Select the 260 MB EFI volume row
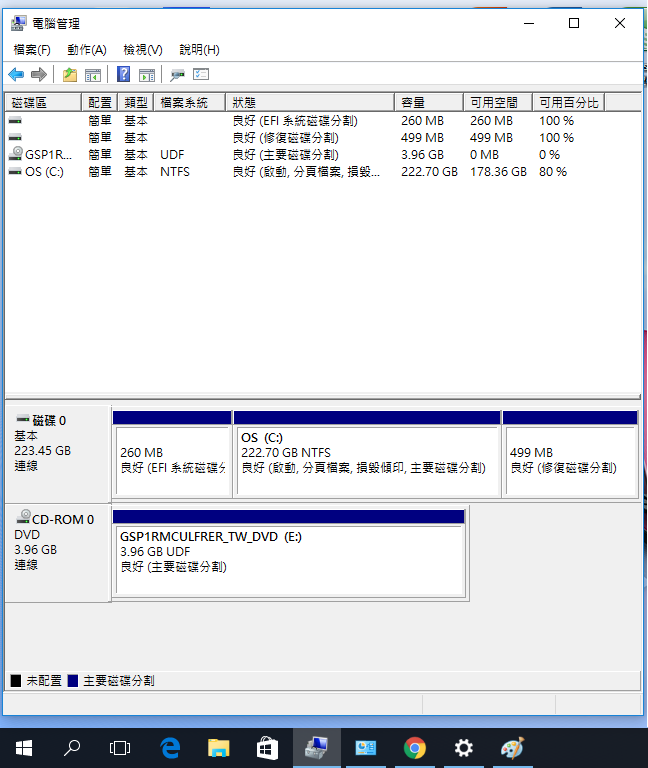The width and height of the screenshot is (648, 768). tap(322, 120)
